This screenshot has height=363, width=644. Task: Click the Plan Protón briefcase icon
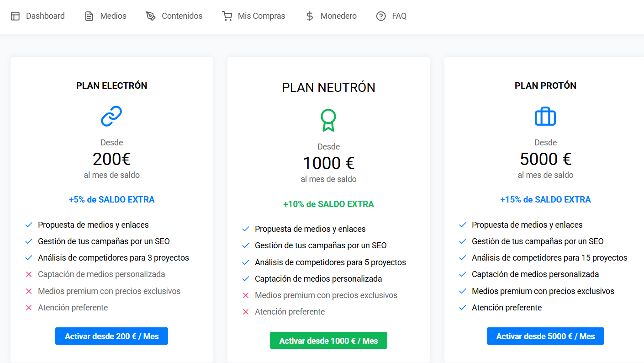pyautogui.click(x=545, y=116)
